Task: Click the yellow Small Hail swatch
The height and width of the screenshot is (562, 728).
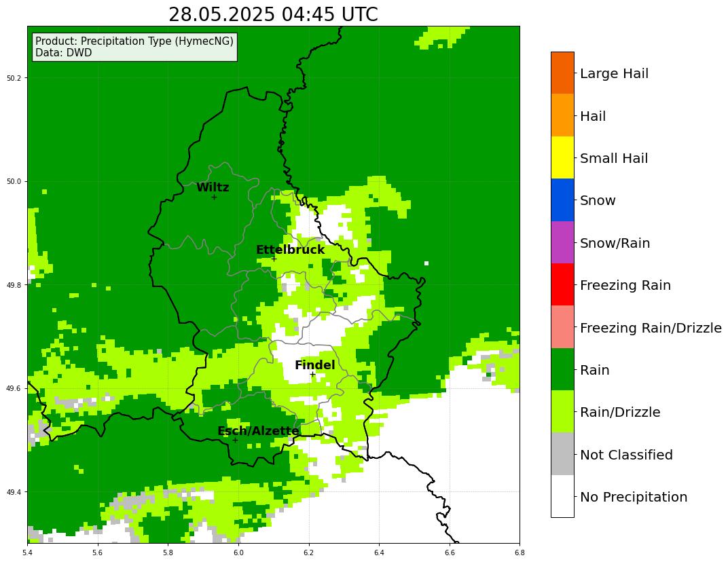Action: click(562, 157)
